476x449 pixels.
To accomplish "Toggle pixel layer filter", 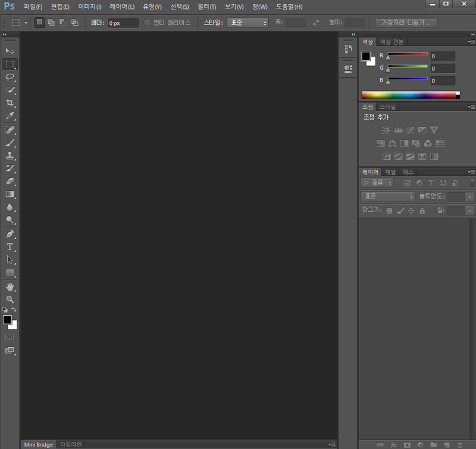I will pyautogui.click(x=408, y=183).
